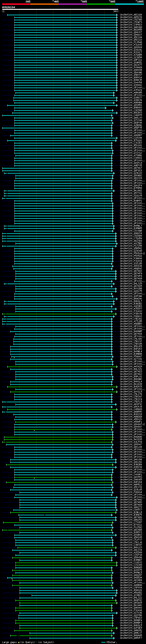The image size is (146, 644).
Task: Select hit UniRef100_P50516-2
Action: pyautogui.click(x=132, y=254)
